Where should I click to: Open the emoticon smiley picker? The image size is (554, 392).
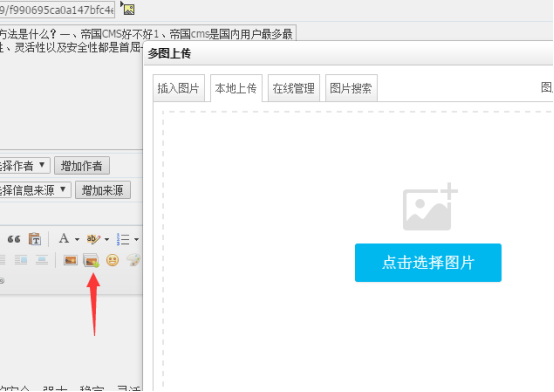click(x=112, y=261)
